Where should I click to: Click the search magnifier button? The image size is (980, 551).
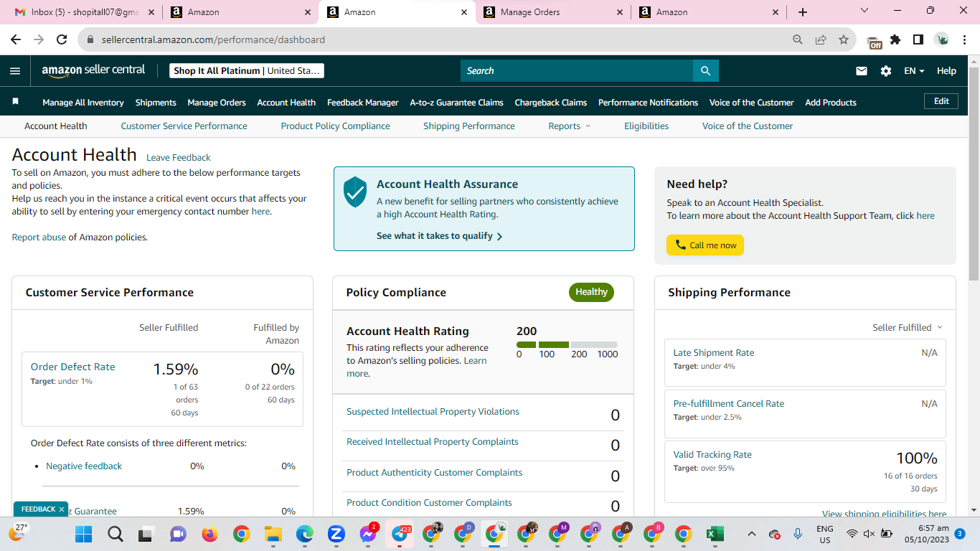(705, 71)
